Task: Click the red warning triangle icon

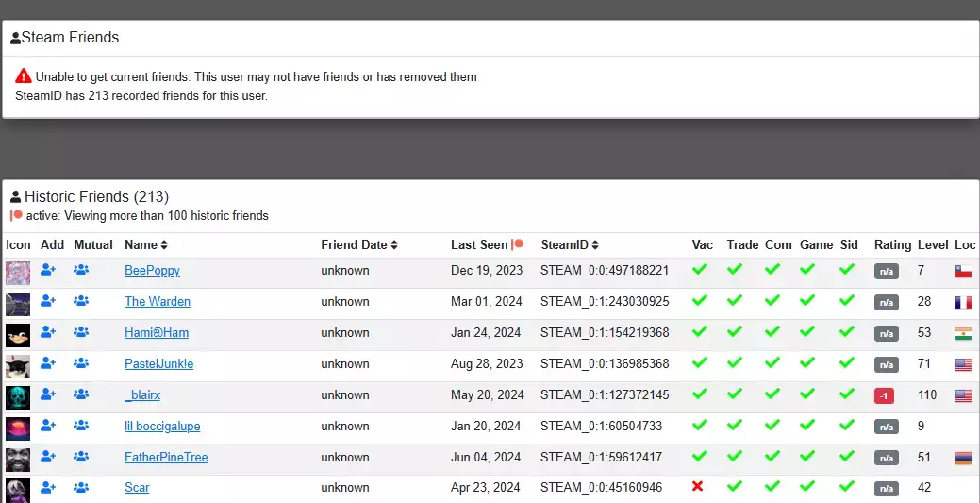Action: (x=24, y=75)
